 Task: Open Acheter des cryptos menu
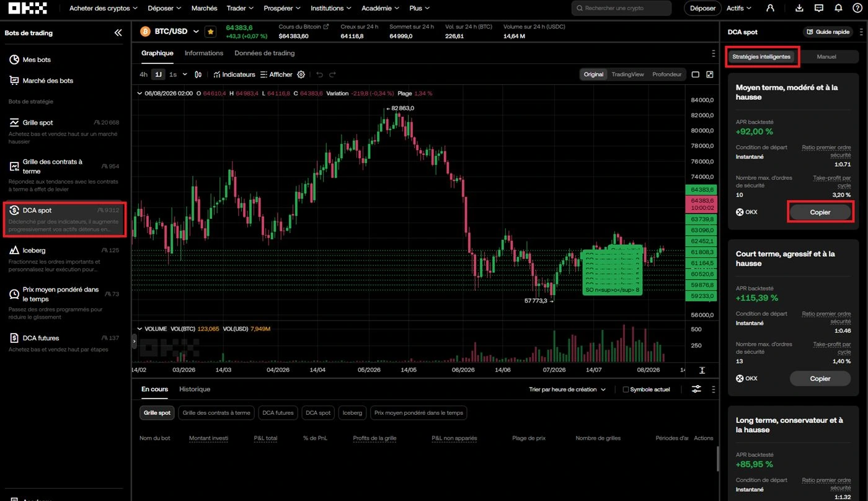click(x=103, y=8)
